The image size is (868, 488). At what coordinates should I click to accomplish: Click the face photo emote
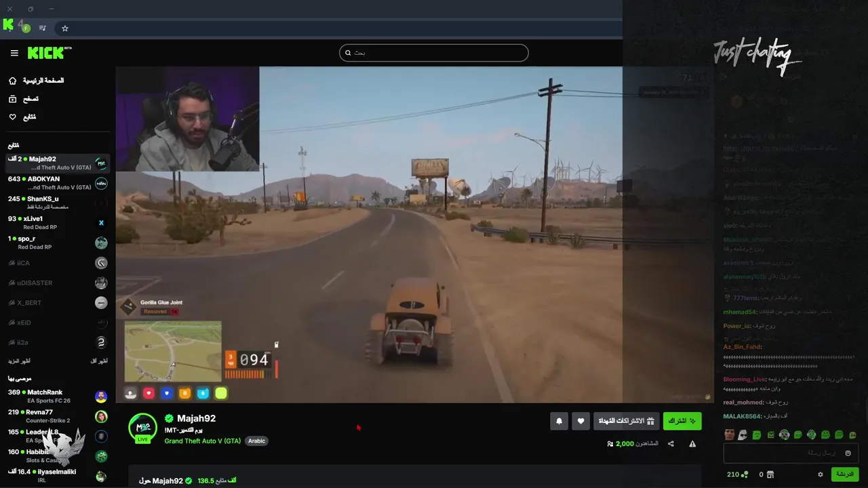[729, 434]
